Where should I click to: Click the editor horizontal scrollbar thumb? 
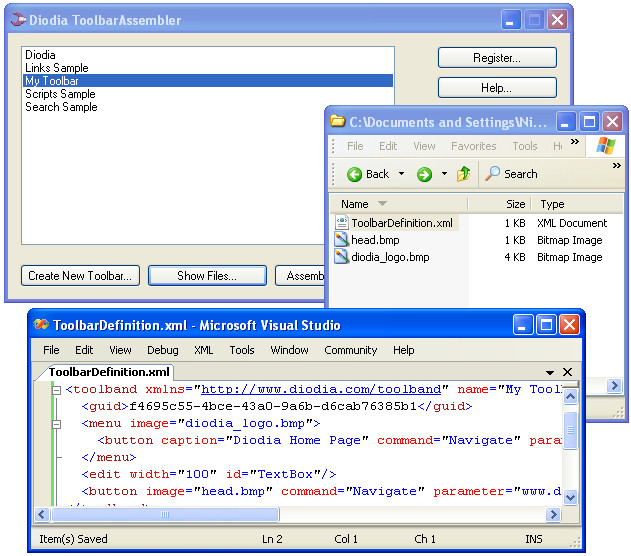click(165, 514)
